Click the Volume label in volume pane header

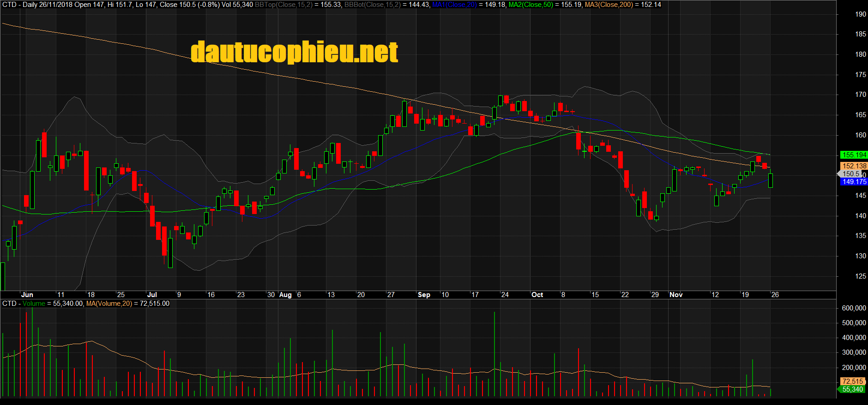click(34, 304)
